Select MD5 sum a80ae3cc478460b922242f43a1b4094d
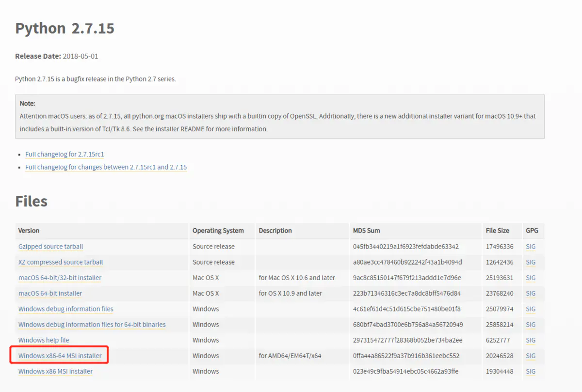 [407, 262]
